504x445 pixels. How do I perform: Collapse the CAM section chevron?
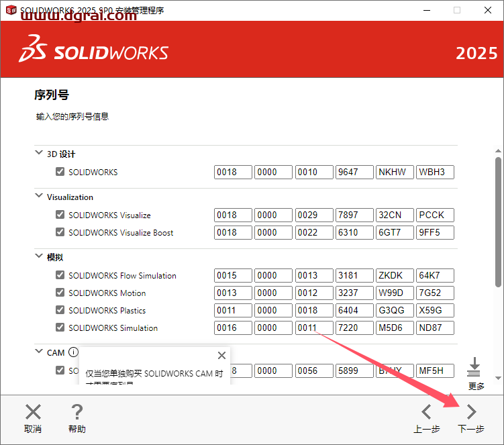click(38, 352)
